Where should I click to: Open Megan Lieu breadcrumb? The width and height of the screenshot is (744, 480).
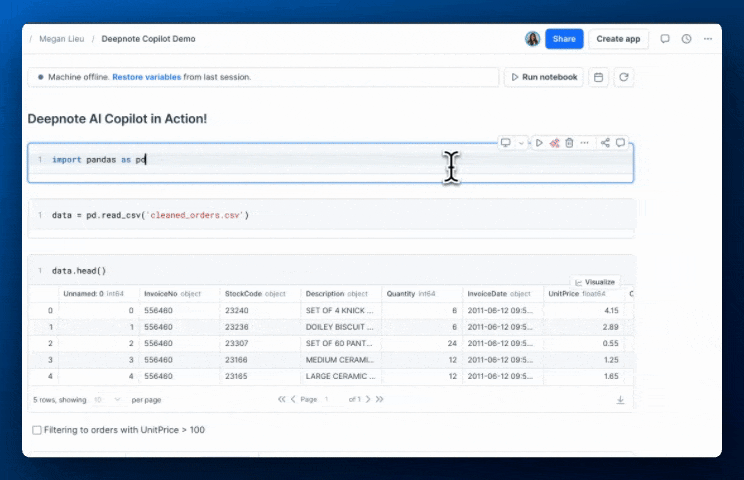point(62,39)
